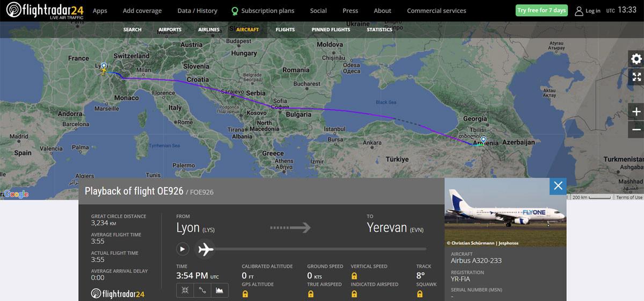
Task: Open the Press page
Action: (350, 11)
